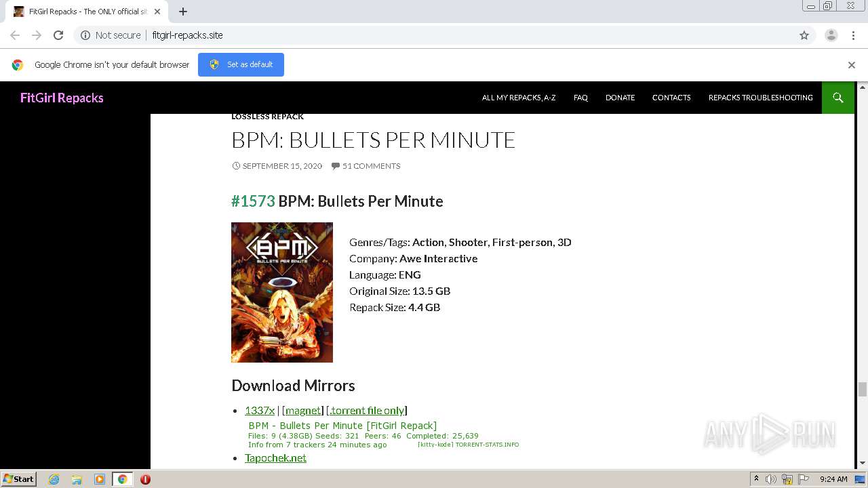Click the browser back arrow
868x488 pixels.
tap(15, 35)
